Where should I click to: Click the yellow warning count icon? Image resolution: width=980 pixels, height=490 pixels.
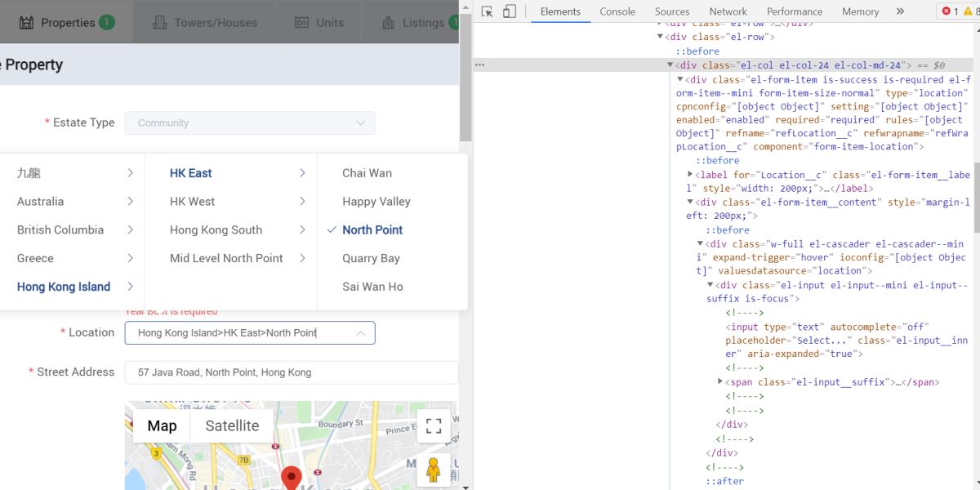point(969,11)
